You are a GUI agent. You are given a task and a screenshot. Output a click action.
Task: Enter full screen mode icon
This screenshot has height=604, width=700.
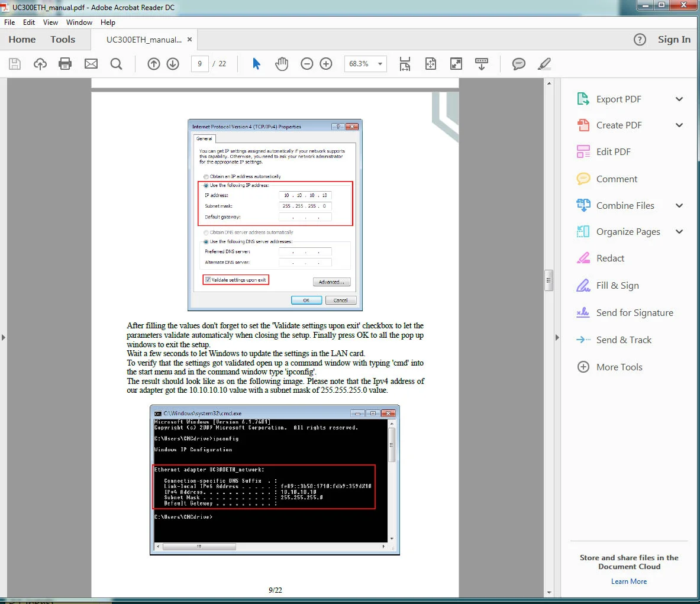tap(456, 64)
